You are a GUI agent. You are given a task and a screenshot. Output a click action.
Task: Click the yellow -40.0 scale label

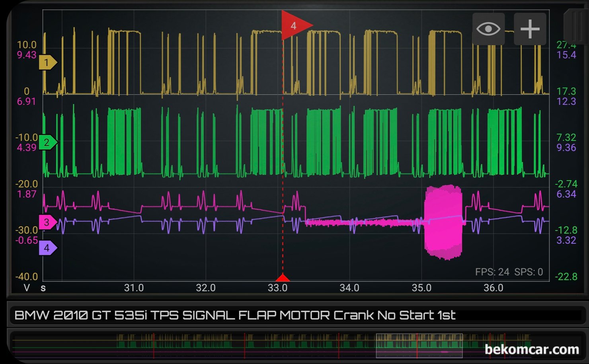click(x=27, y=276)
